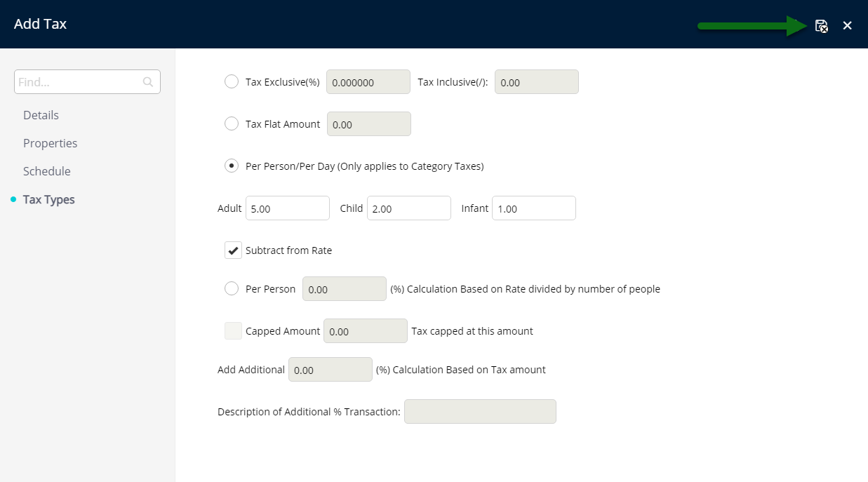This screenshot has width=868, height=482.
Task: Click the Child amount field
Action: (x=409, y=208)
